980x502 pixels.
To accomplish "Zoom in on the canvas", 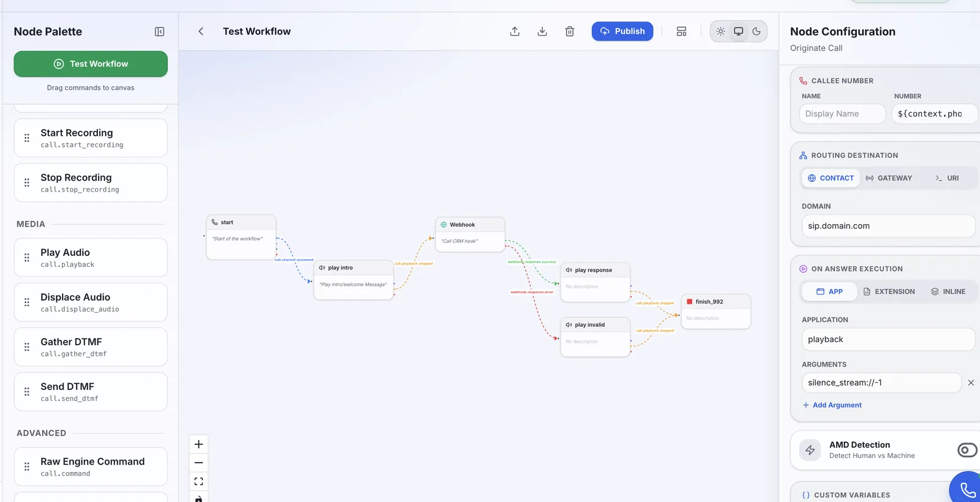I will 198,444.
